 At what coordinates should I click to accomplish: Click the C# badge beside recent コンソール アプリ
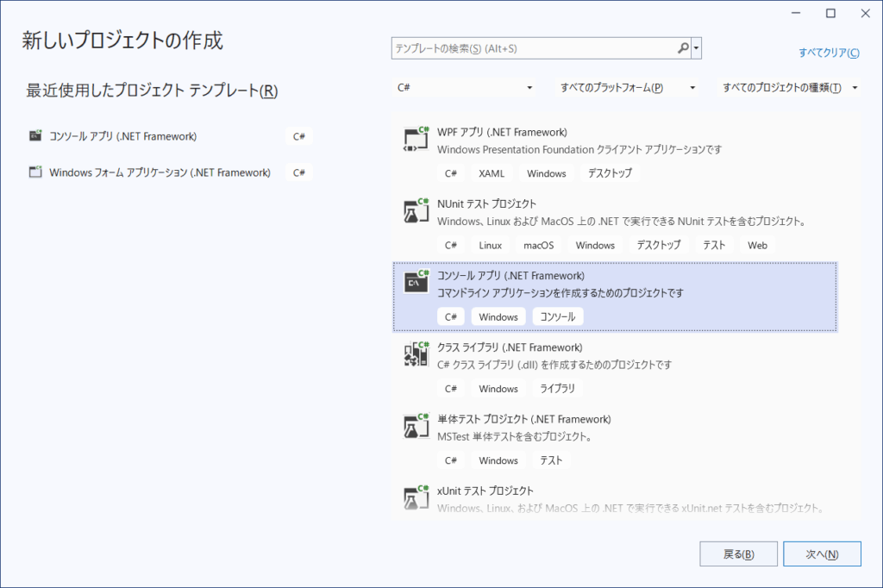pos(299,136)
